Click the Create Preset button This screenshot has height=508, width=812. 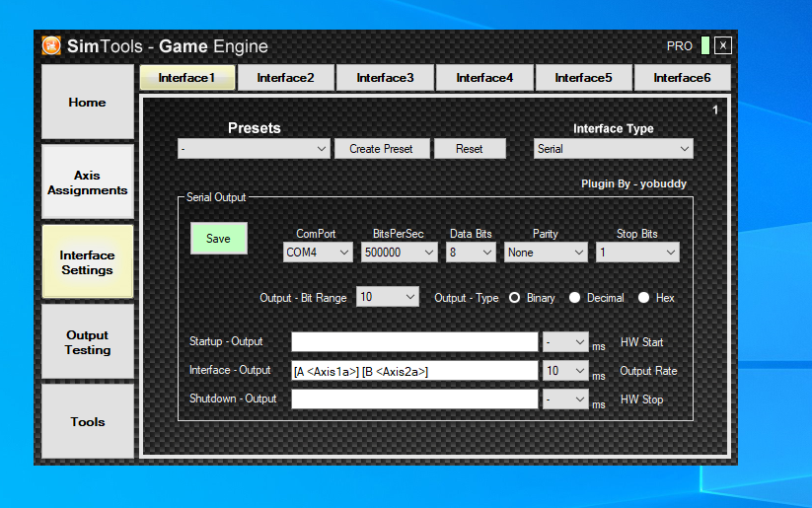tap(382, 149)
